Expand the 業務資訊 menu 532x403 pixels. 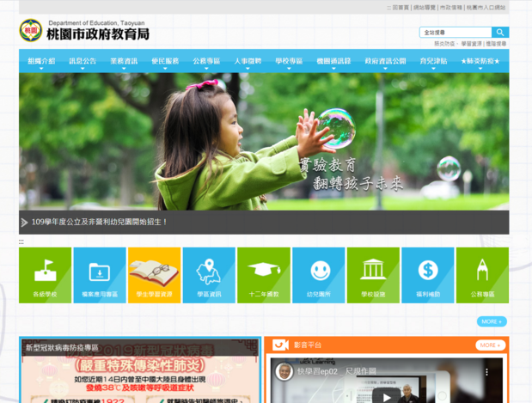(124, 61)
